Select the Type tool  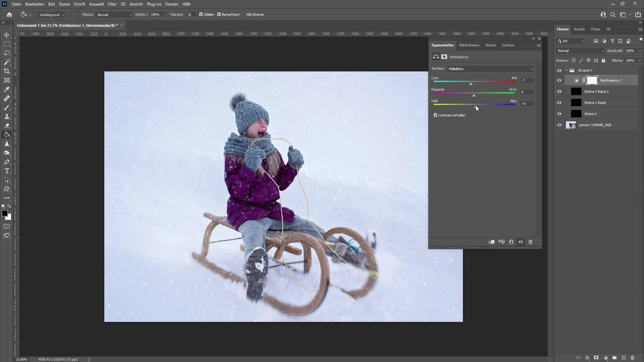click(x=7, y=171)
